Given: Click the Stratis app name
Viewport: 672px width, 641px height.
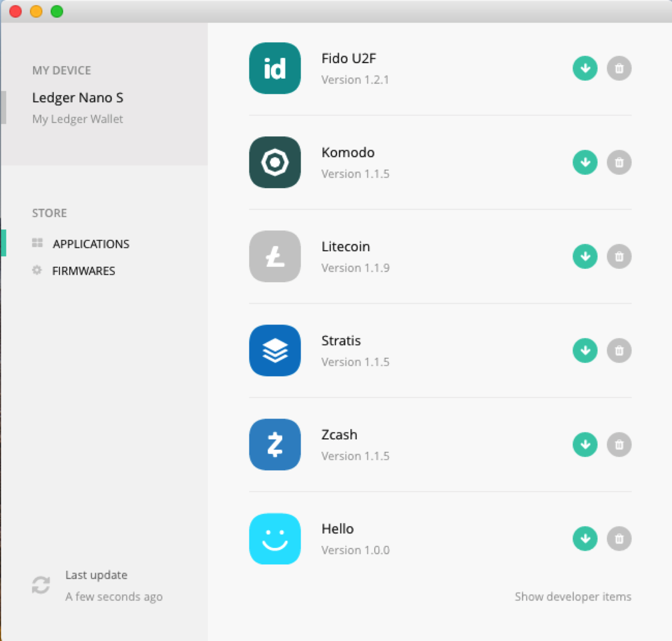Looking at the screenshot, I should [341, 341].
